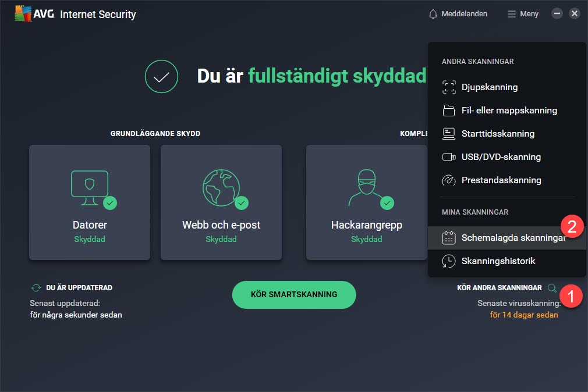Click the Starttidsskanning computer icon
Image resolution: width=588 pixels, height=392 pixels.
[448, 134]
